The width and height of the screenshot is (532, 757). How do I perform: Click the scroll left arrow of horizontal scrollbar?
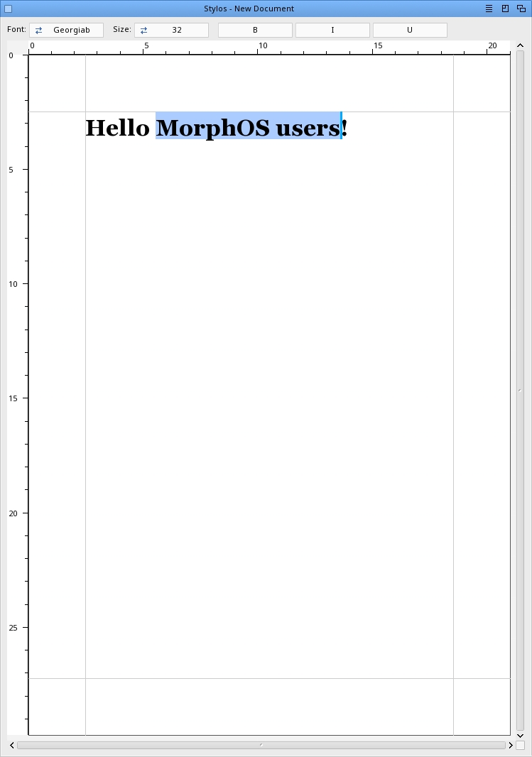click(11, 745)
